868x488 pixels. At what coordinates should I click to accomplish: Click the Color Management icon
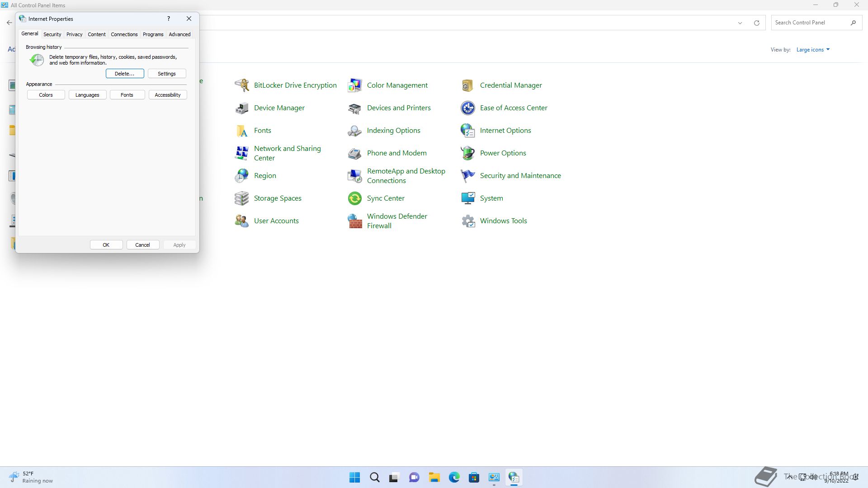pos(355,85)
